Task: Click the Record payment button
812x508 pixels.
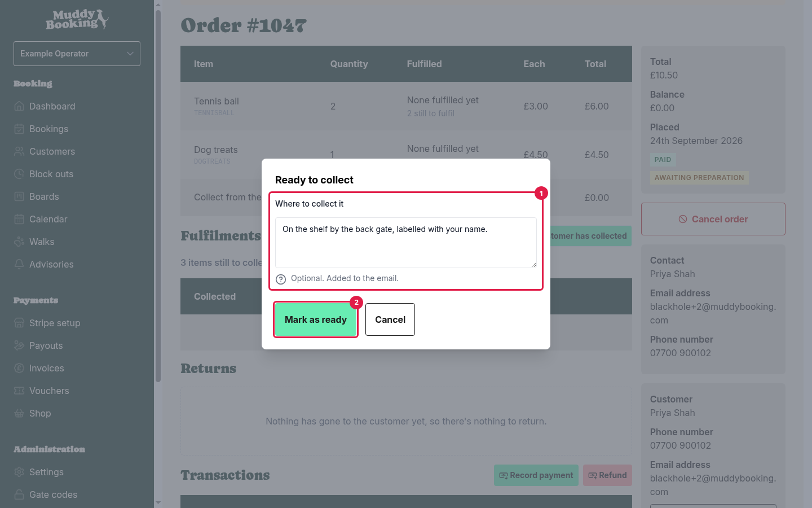Action: coord(536,475)
